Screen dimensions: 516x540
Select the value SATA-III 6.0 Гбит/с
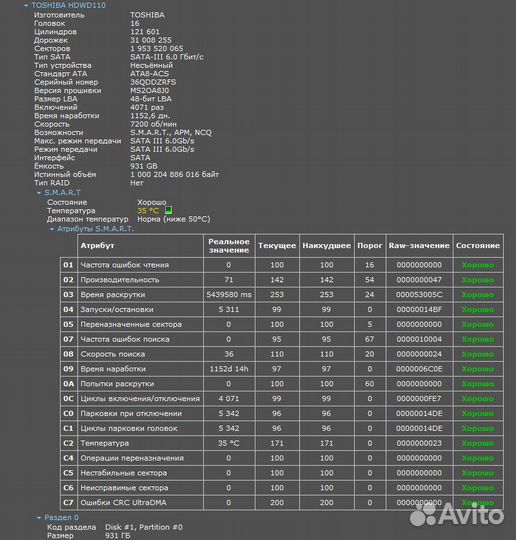pos(167,57)
